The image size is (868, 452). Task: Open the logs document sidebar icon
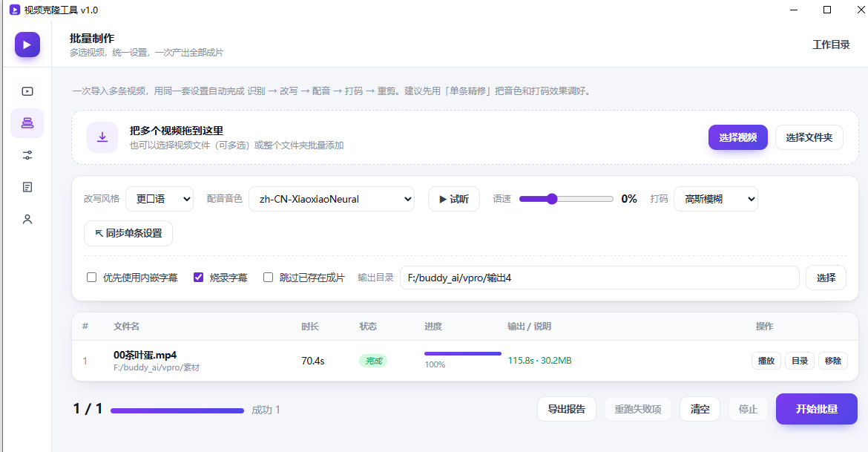point(27,187)
